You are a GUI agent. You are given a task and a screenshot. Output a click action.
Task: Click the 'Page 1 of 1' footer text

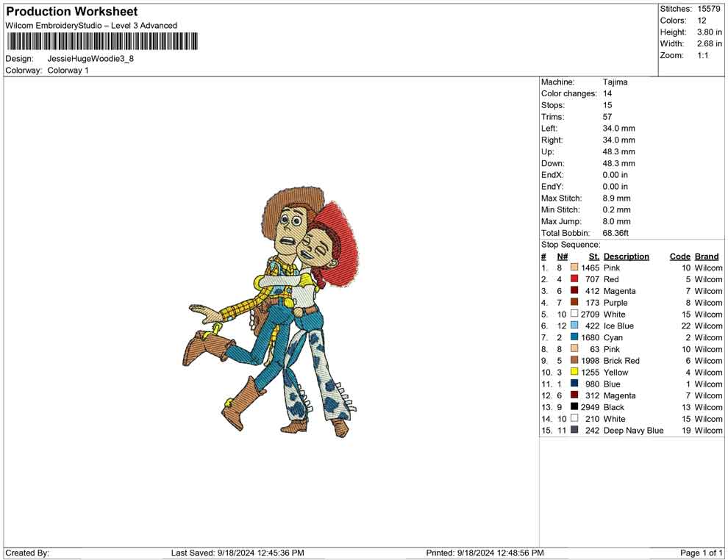[x=701, y=553]
